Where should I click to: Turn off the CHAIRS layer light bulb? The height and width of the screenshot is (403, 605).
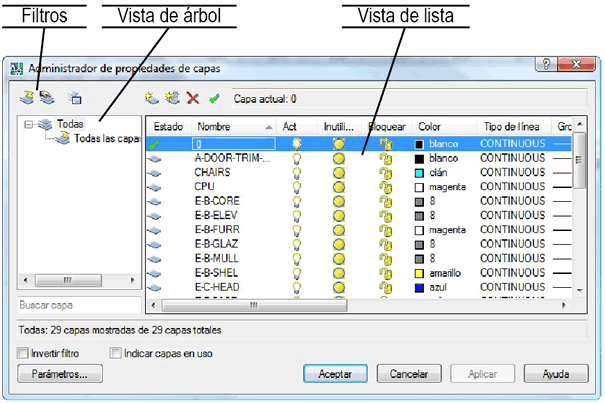coord(296,173)
